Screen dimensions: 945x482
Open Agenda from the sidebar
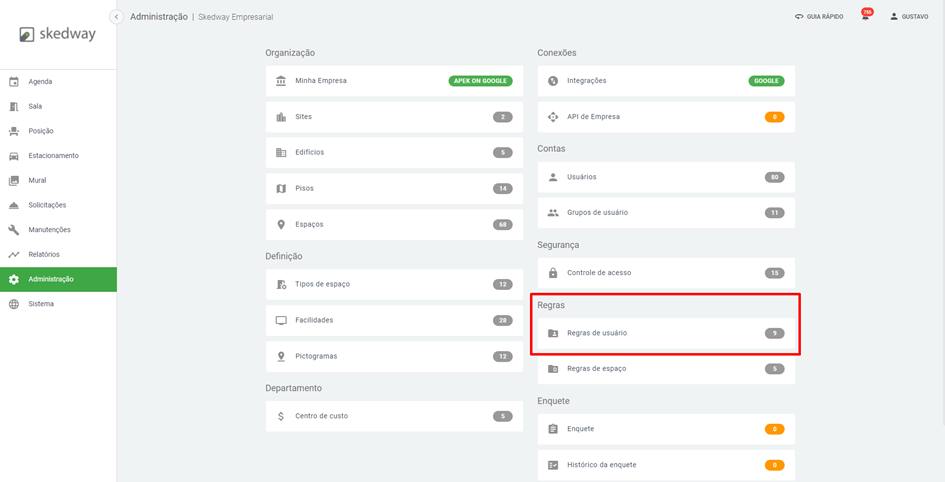(40, 82)
